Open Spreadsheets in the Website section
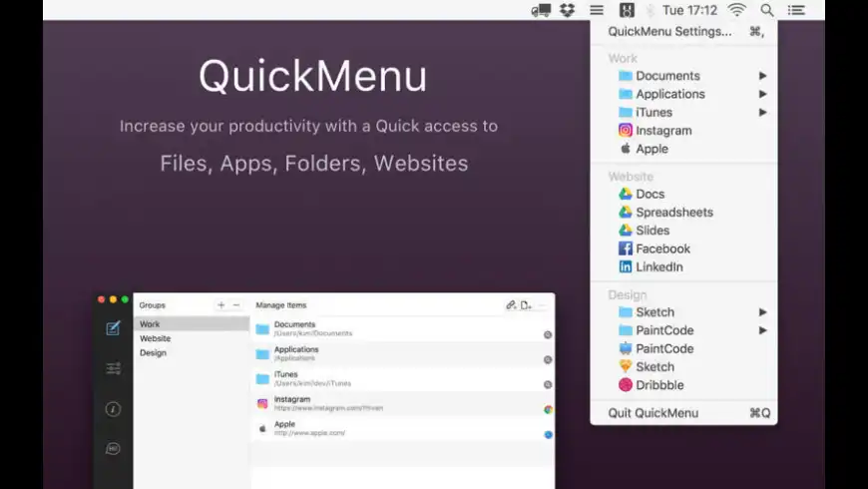Image resolution: width=868 pixels, height=489 pixels. tap(683, 213)
